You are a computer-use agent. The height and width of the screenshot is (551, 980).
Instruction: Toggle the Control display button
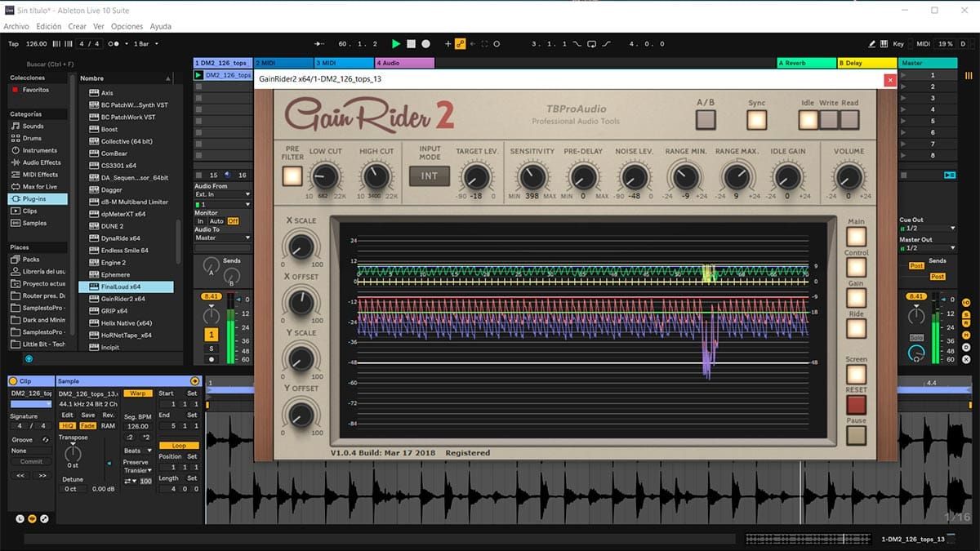(856, 268)
